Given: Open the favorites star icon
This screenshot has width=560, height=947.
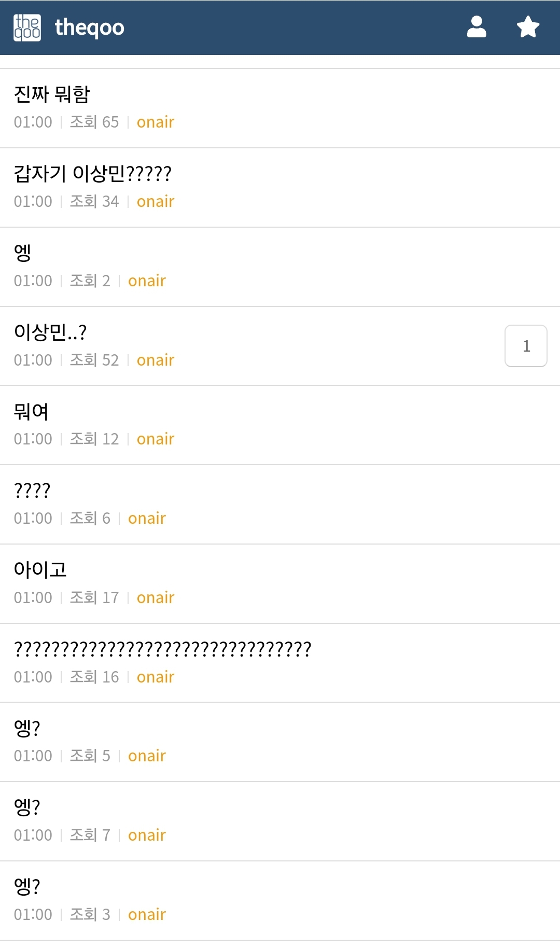Looking at the screenshot, I should click(528, 27).
